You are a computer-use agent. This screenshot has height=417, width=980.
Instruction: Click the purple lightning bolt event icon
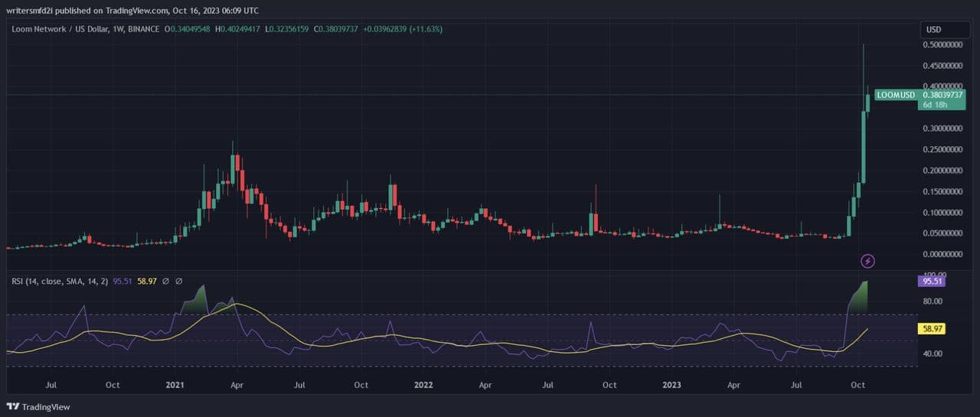click(867, 261)
